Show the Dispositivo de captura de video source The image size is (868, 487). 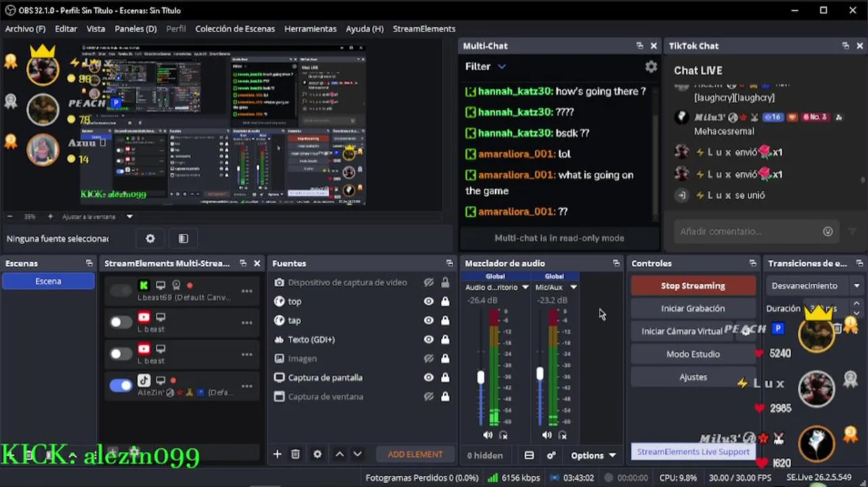429,282
